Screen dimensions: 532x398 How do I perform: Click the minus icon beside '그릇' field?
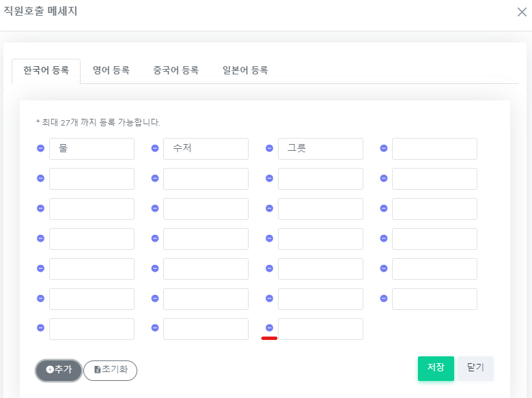[269, 148]
